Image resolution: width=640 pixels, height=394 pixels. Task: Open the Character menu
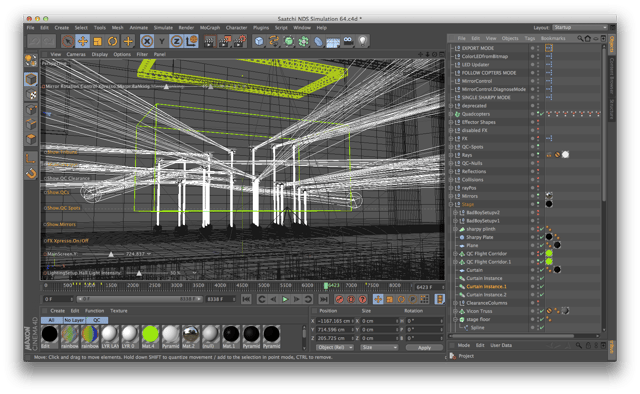236,28
